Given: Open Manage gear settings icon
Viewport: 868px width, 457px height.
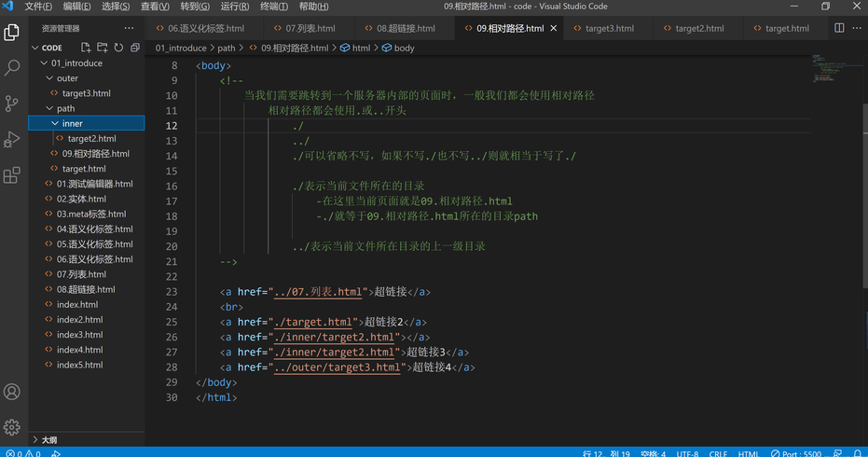Looking at the screenshot, I should coord(11,427).
